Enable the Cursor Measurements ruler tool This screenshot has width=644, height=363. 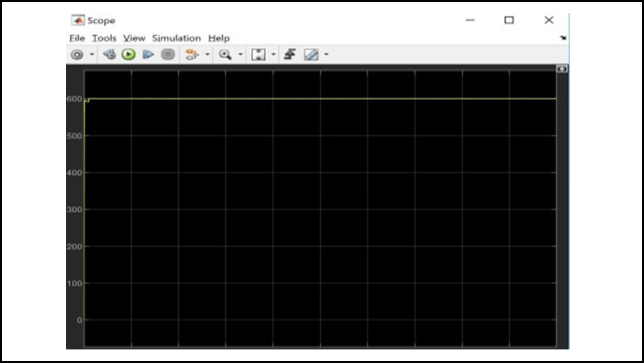(x=311, y=55)
